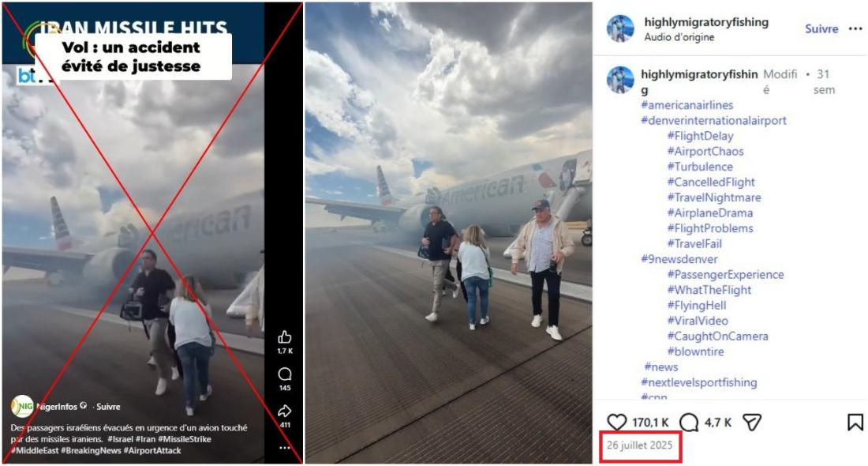The width and height of the screenshot is (868, 466).
Task: Click the 26 juillet 2025 post date
Action: click(x=639, y=445)
